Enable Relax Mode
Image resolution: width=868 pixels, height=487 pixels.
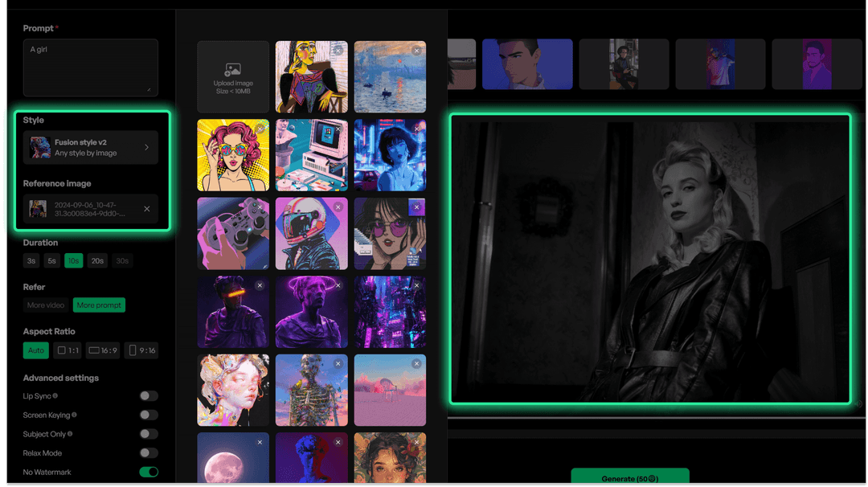(x=148, y=452)
